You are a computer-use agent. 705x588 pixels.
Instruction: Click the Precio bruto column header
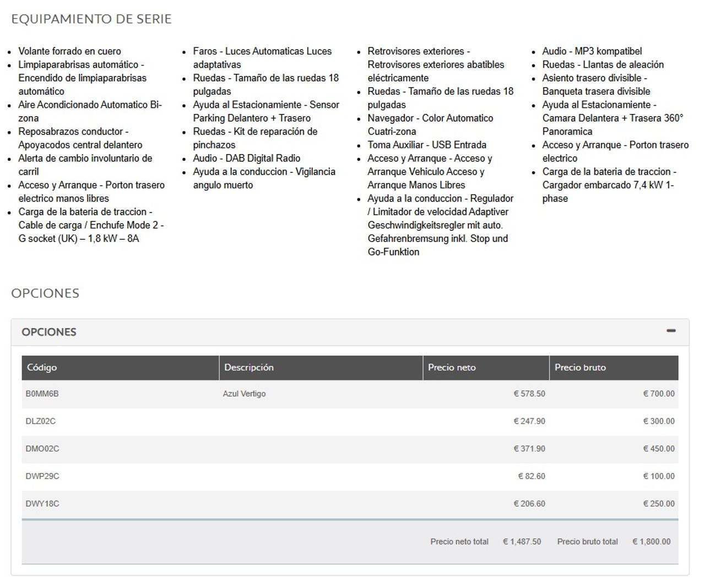pyautogui.click(x=580, y=367)
